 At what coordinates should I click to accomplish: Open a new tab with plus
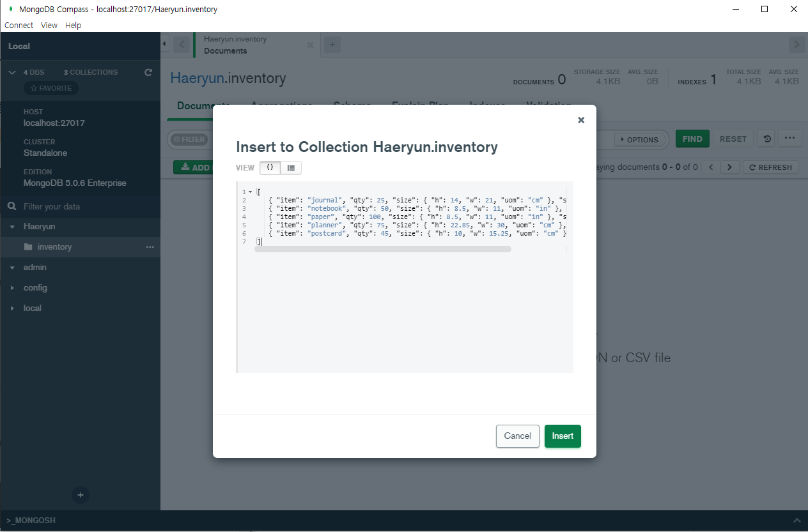[x=332, y=45]
